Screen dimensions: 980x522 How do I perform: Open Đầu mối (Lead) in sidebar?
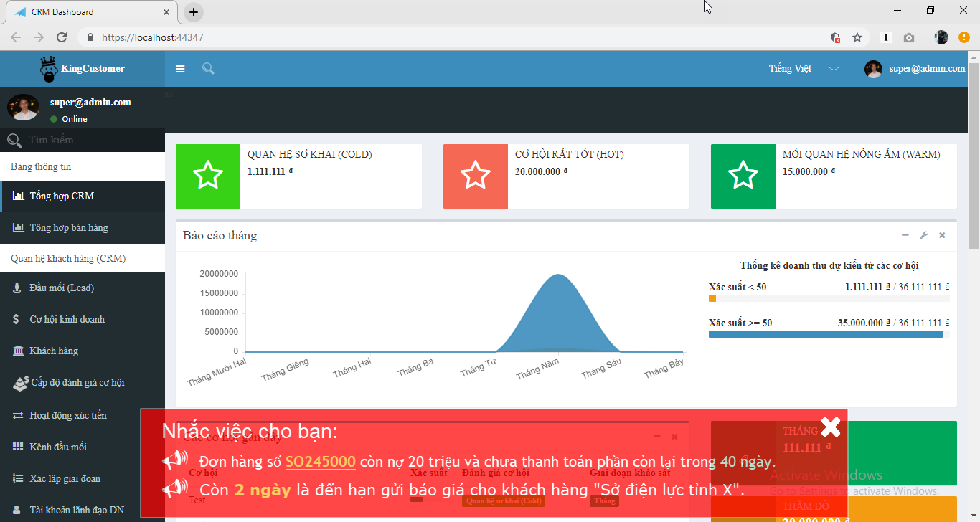83,288
